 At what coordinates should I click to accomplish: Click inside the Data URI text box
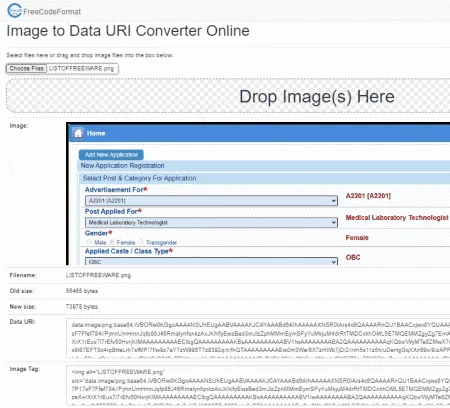(x=258, y=338)
